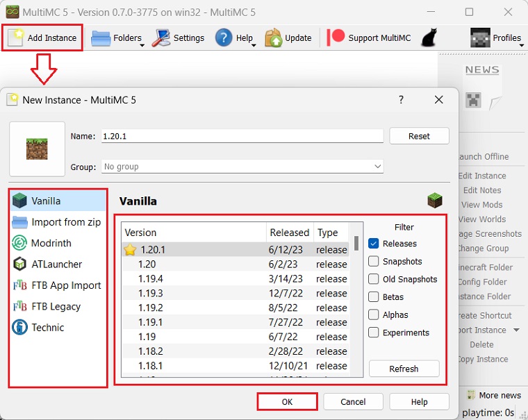Viewport: 528px width, 420px height.
Task: Enable the Alphas filter
Action: click(x=374, y=314)
